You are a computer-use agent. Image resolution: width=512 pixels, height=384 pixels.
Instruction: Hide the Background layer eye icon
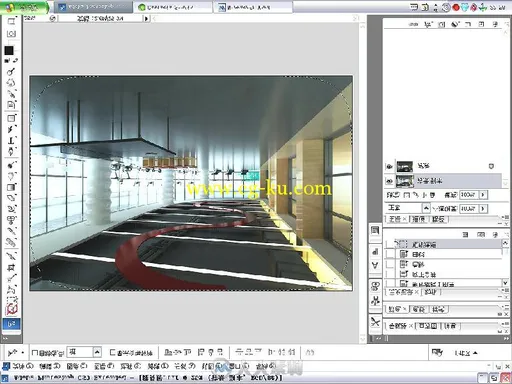(x=389, y=166)
